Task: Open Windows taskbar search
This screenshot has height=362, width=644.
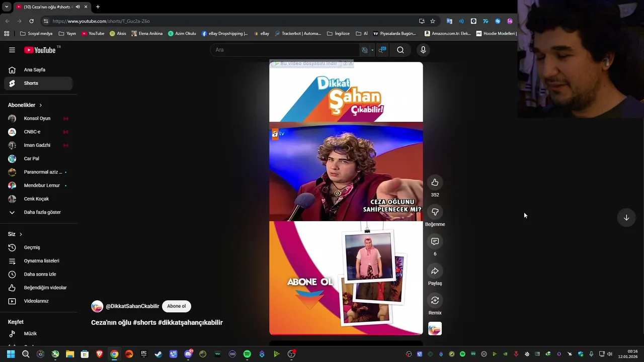Action: pos(26,354)
